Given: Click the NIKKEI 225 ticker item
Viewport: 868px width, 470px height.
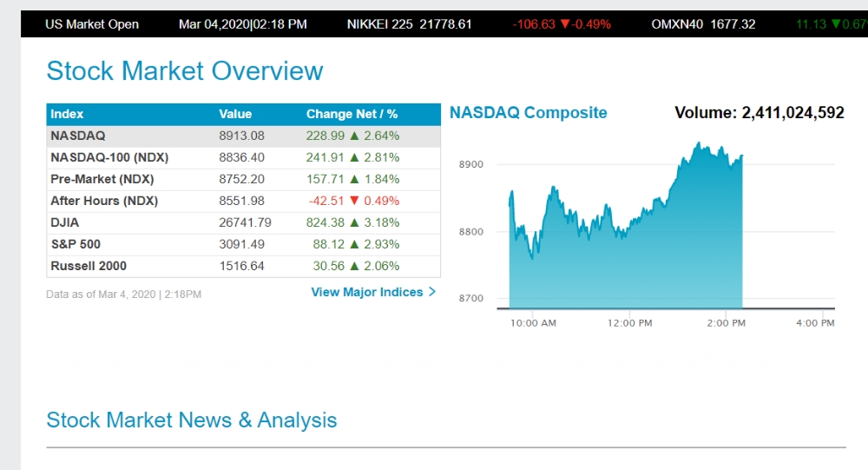Looking at the screenshot, I should [x=409, y=24].
